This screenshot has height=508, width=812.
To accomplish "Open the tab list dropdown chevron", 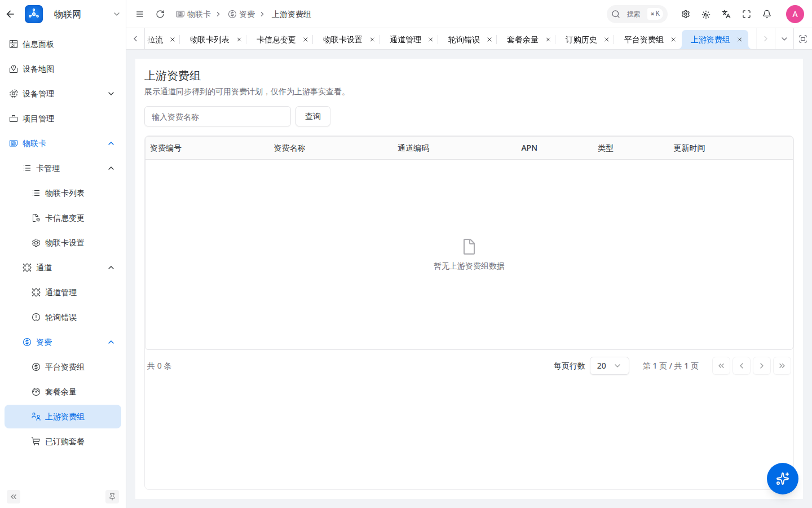I will [784, 39].
